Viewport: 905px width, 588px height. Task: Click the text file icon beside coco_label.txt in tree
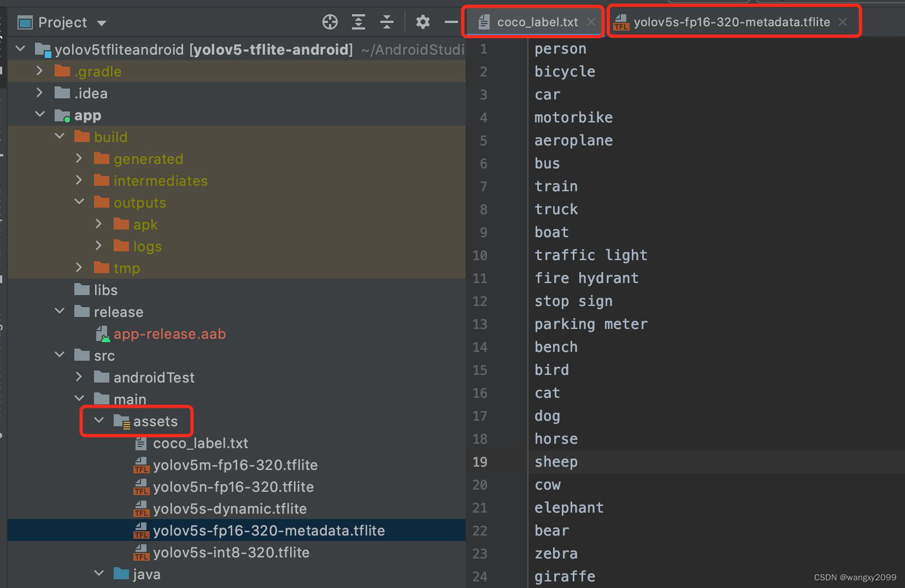tap(141, 443)
